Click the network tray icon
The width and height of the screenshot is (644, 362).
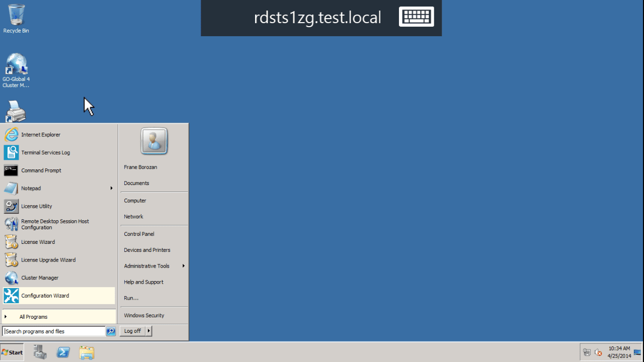587,352
